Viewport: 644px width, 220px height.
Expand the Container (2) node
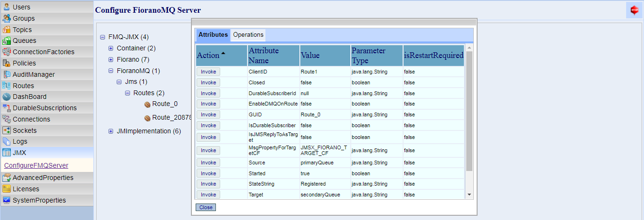click(111, 48)
